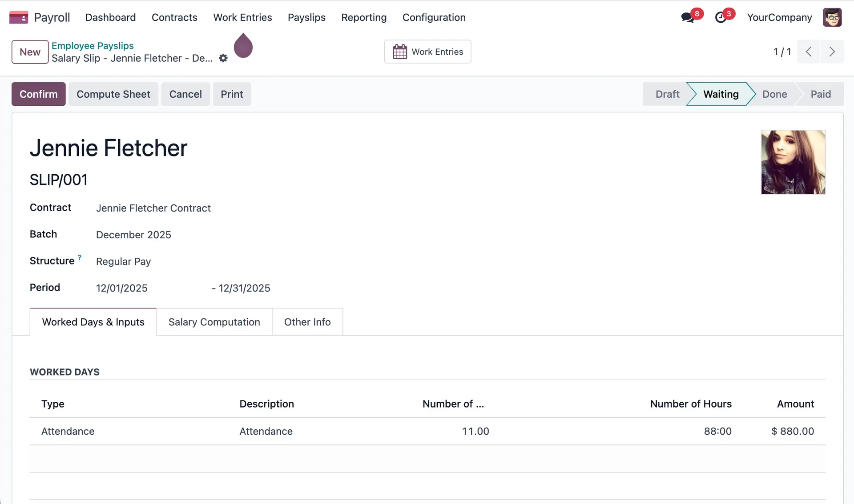Open the Configuration menu
Screen dimensions: 854x504
[434, 17]
